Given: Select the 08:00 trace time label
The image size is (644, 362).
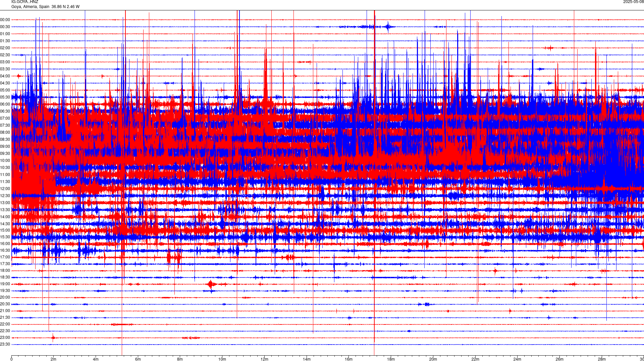Looking at the screenshot, I should (5, 132).
